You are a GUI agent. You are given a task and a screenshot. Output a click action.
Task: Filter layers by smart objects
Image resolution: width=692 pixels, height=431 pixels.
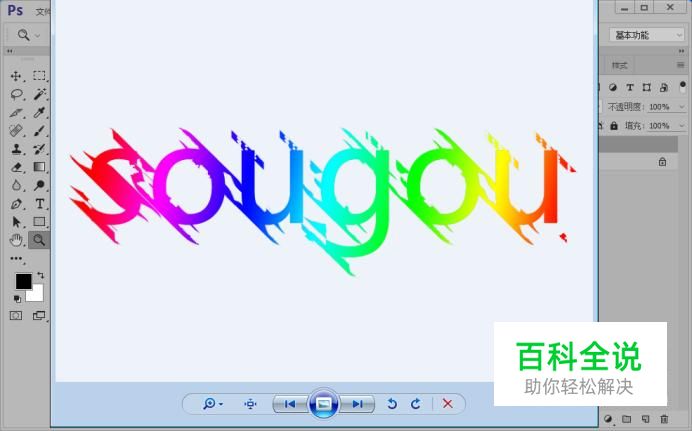[663, 87]
